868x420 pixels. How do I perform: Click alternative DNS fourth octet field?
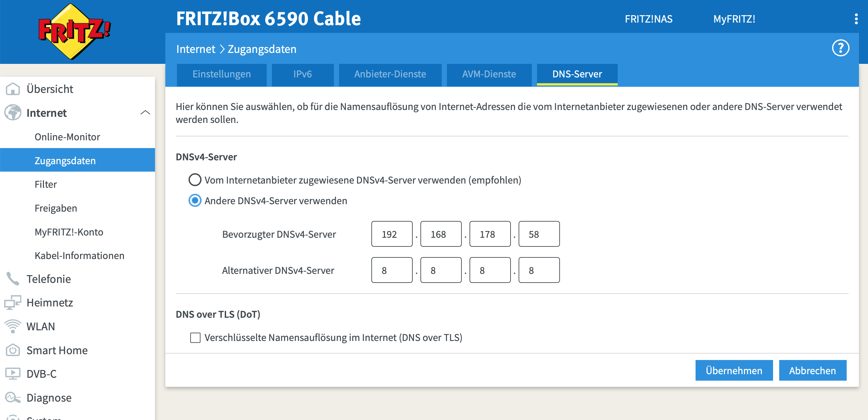[x=539, y=270]
